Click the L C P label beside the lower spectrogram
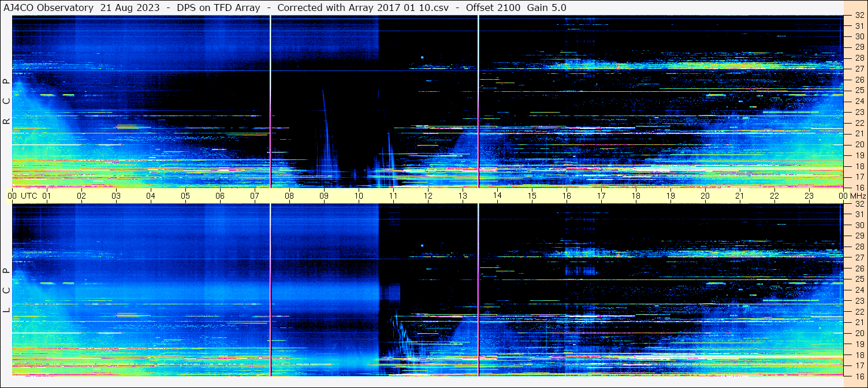This screenshot has height=388, width=868. pyautogui.click(x=6, y=290)
